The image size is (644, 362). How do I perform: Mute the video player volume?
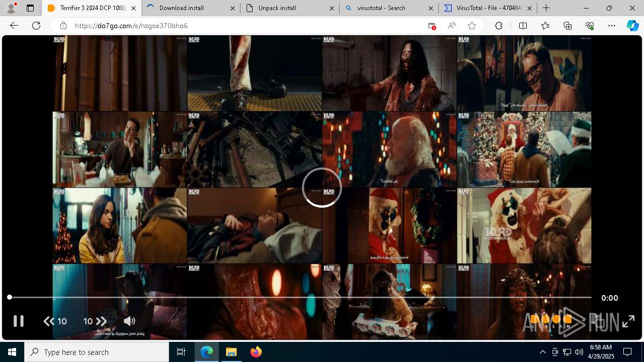[x=129, y=321]
